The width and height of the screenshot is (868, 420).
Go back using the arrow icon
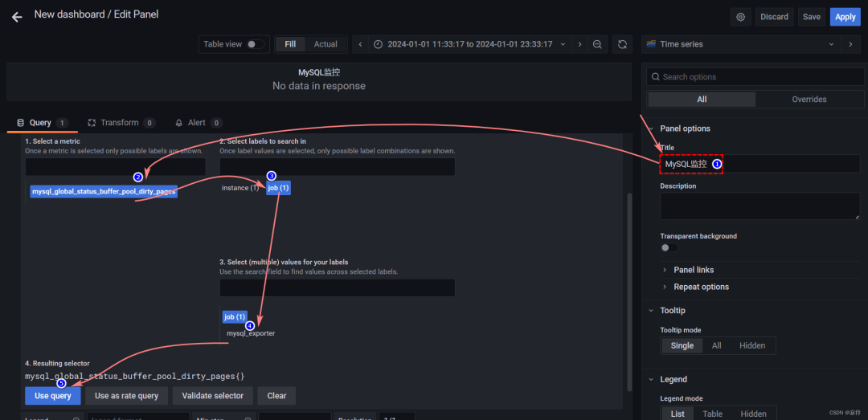point(17,17)
